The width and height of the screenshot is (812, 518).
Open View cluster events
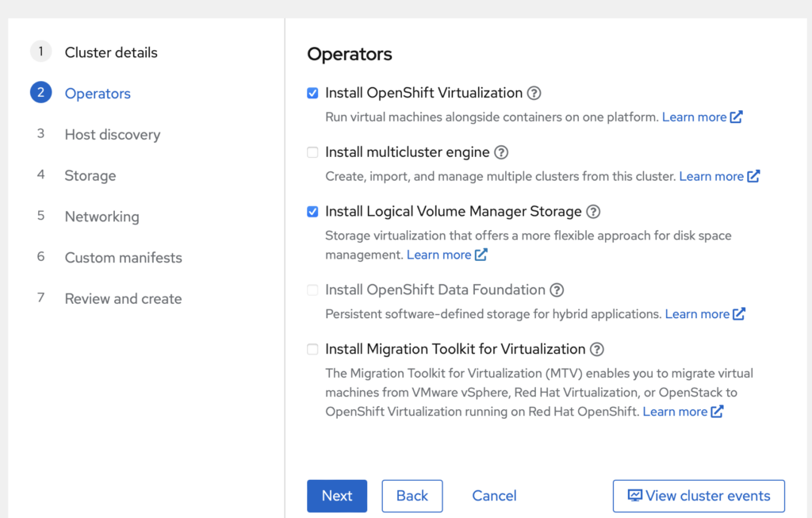699,496
